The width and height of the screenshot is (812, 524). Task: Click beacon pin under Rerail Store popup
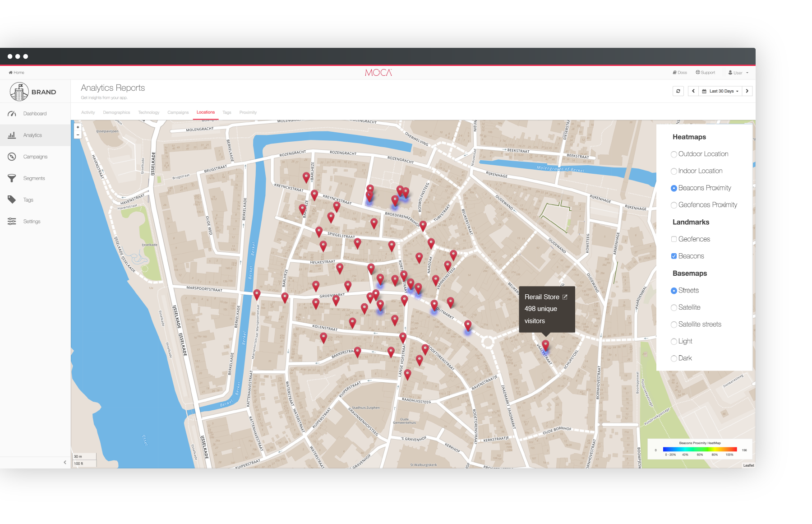click(x=545, y=346)
